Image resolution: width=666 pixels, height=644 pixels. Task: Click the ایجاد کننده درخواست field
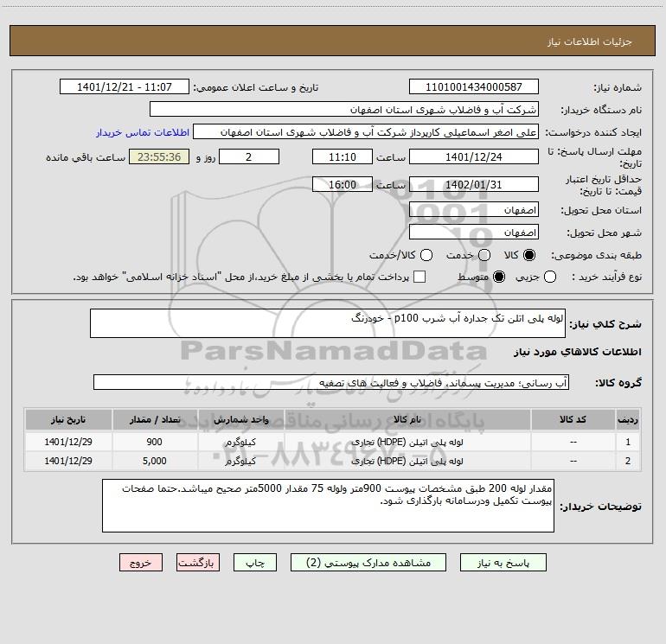click(366, 132)
